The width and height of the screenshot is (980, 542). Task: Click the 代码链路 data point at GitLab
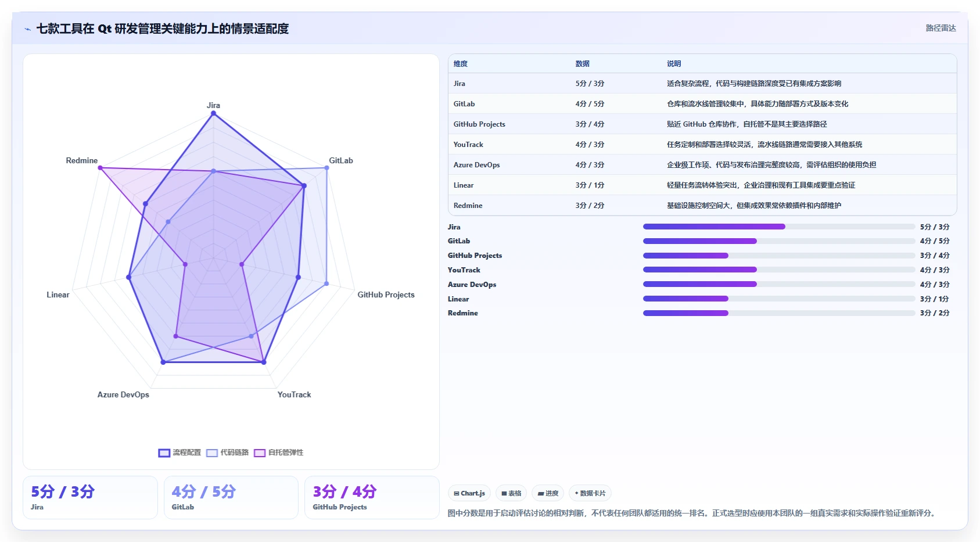[326, 168]
